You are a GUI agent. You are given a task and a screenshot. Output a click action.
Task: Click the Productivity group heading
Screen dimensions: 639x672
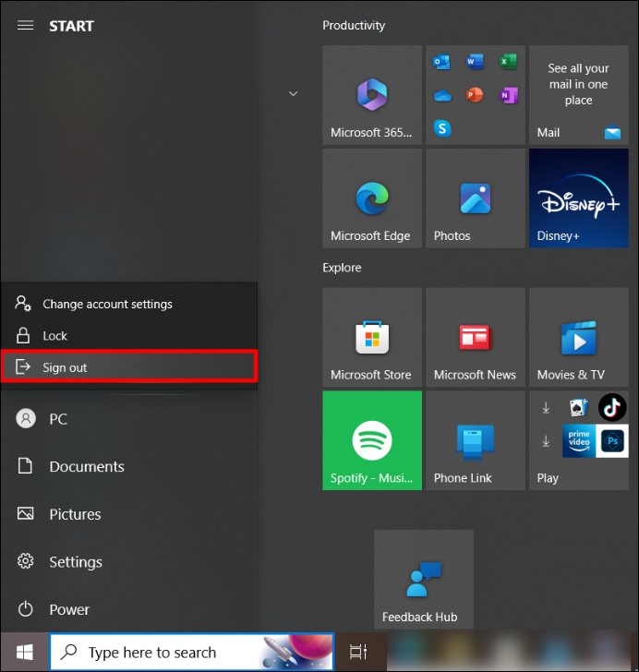[x=354, y=26]
